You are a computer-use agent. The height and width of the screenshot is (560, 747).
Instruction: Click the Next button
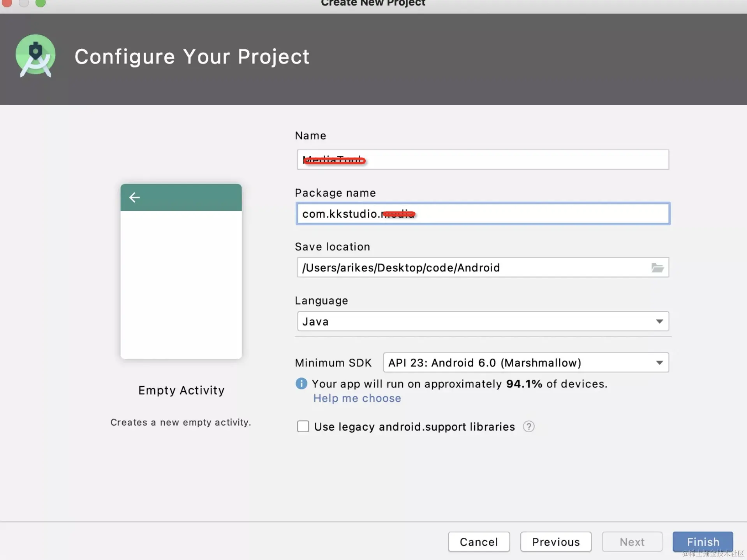pos(632,542)
